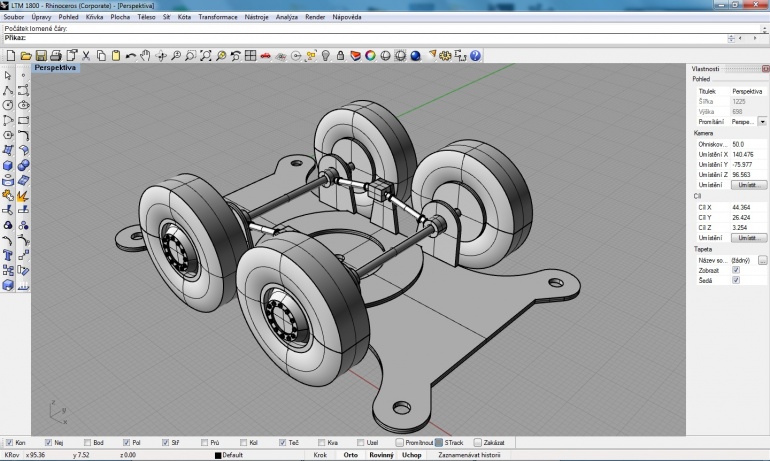Click the light bulb hide icon
770x461 pixels.
[326, 55]
